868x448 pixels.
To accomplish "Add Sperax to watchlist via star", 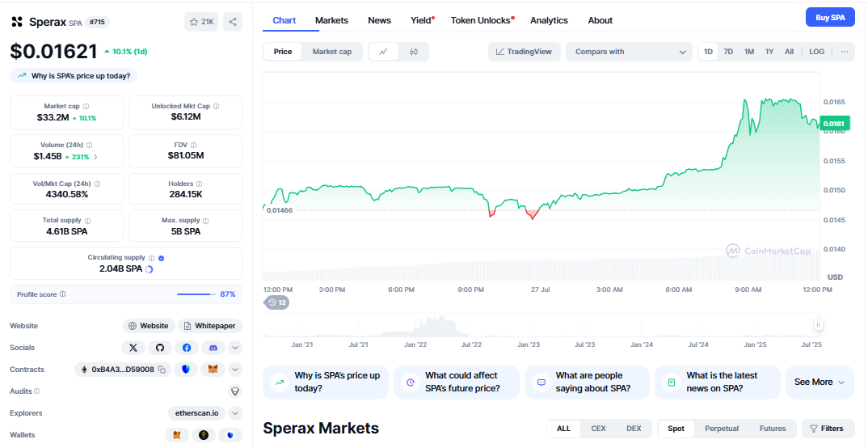I will point(201,22).
